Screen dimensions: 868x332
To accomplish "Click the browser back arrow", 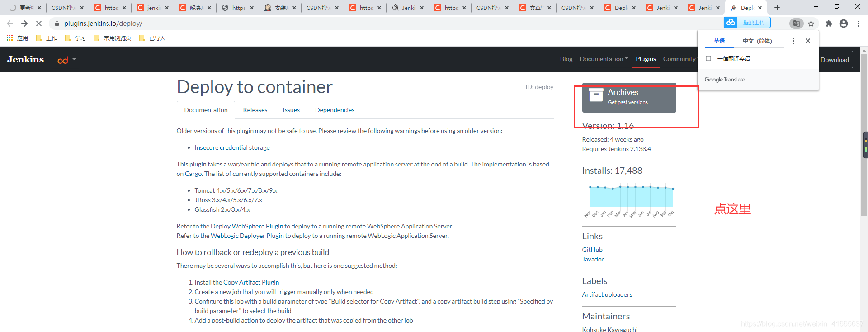I will tap(10, 24).
